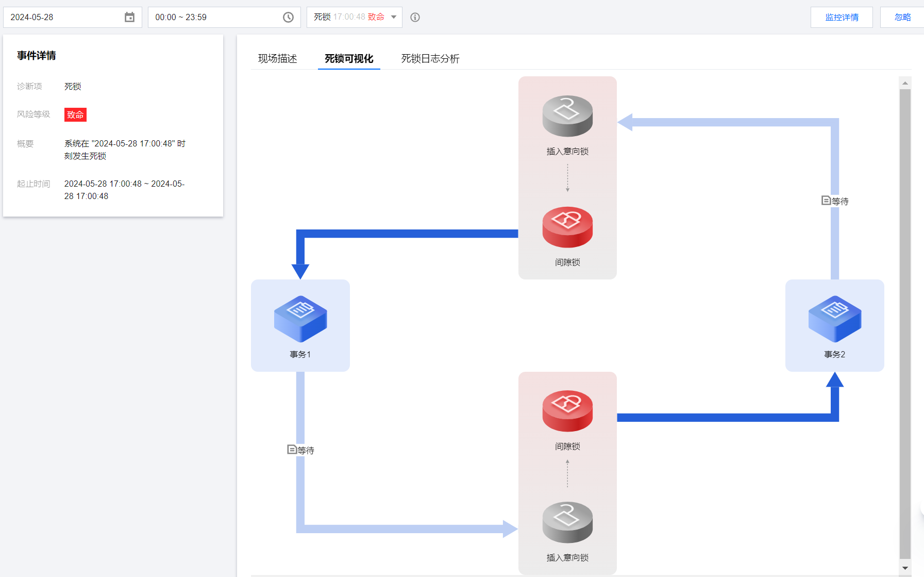The height and width of the screenshot is (577, 924).
Task: Click the 事件详情 panel heading
Action: [x=37, y=56]
